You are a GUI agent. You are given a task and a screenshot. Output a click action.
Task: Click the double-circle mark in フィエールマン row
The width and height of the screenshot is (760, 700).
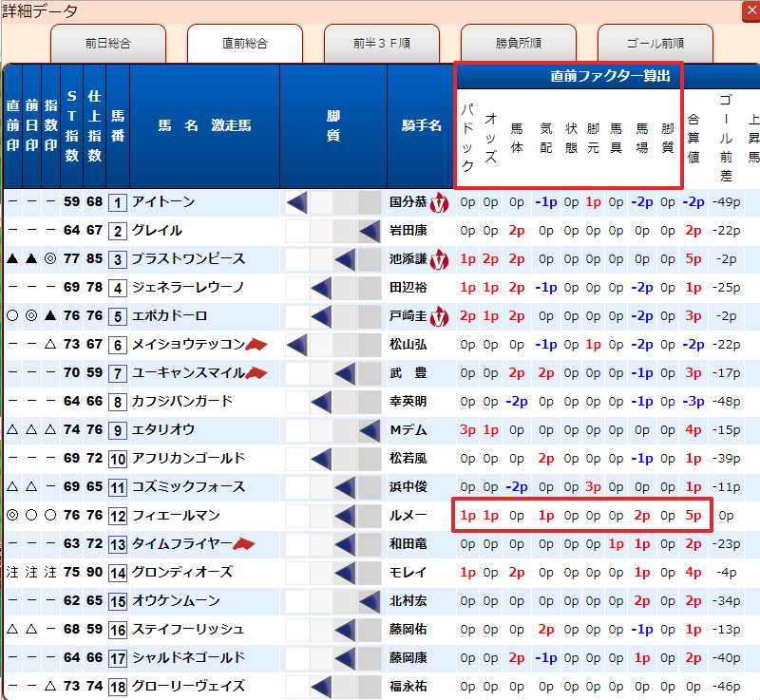[12, 515]
